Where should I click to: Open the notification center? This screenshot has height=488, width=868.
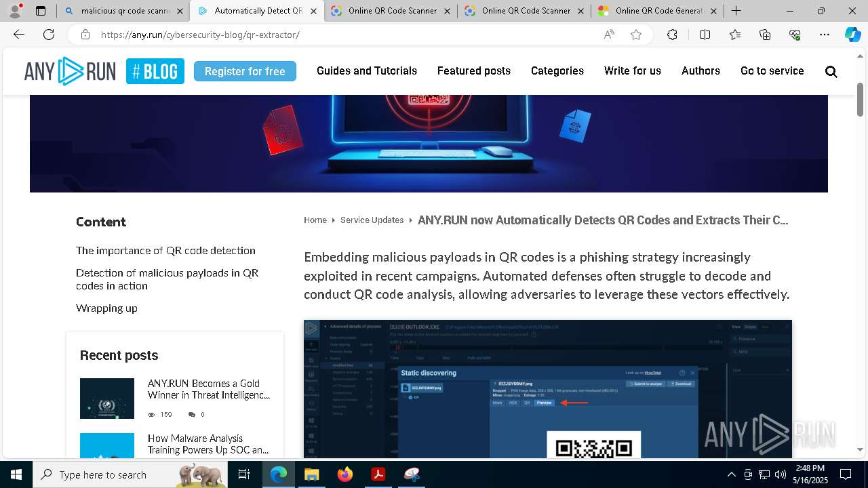(x=846, y=474)
